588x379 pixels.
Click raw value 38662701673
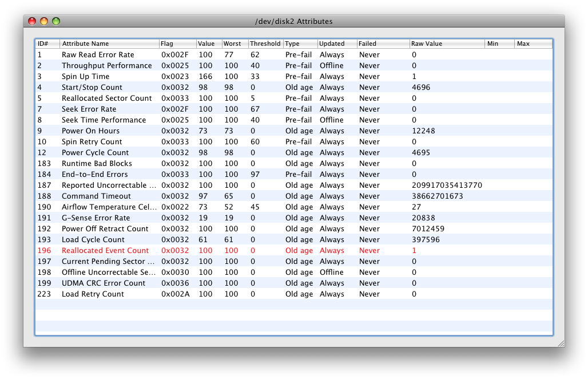(437, 196)
